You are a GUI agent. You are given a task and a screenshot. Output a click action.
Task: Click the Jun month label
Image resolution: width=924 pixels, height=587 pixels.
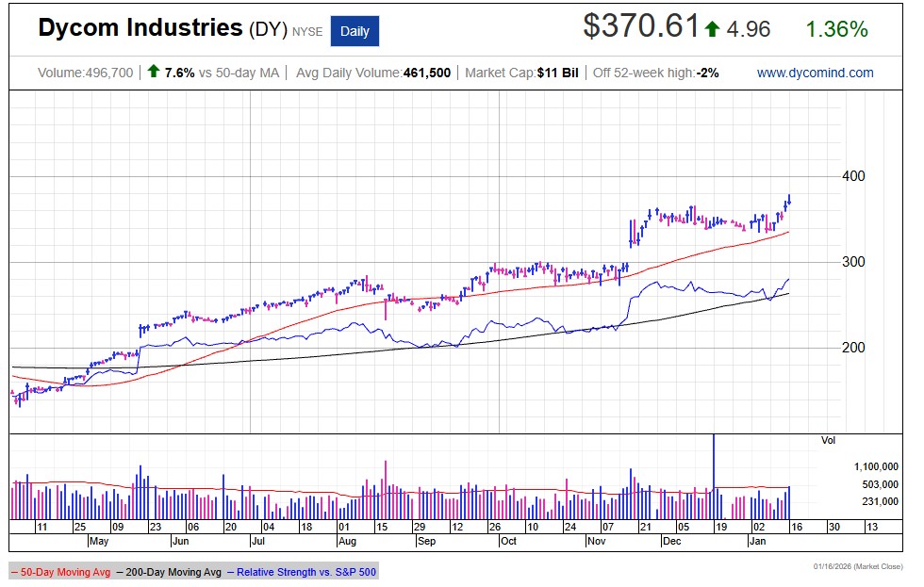pyautogui.click(x=180, y=541)
